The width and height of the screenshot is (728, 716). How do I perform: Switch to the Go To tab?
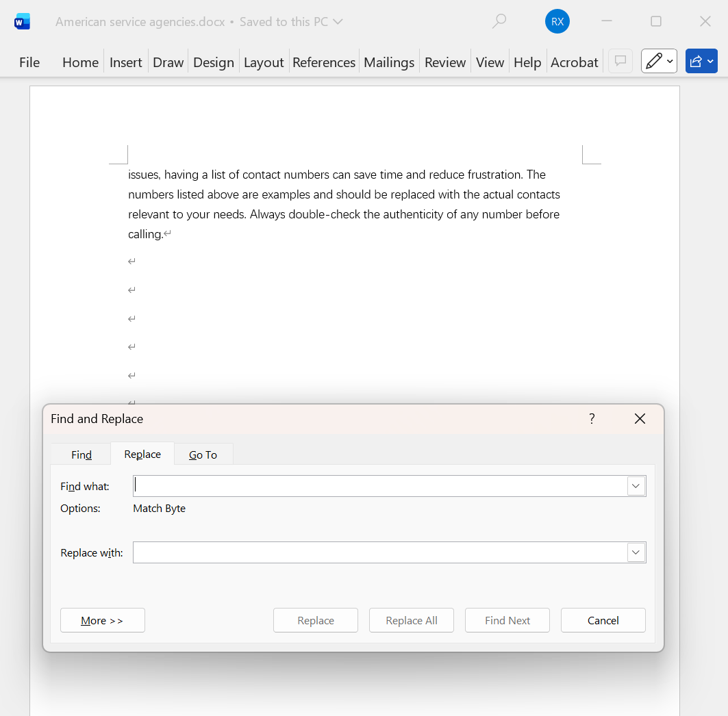[x=203, y=454]
